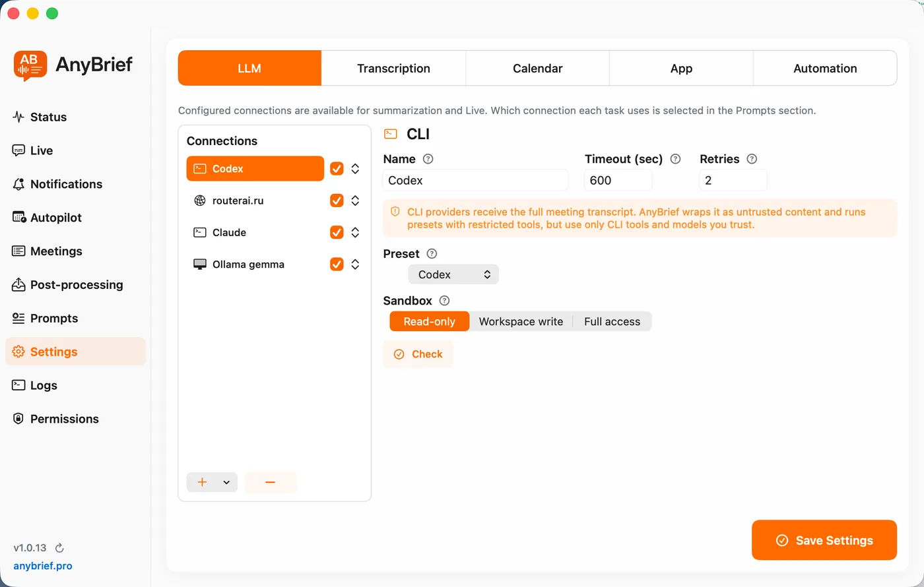Click the Save Settings button

click(x=824, y=540)
